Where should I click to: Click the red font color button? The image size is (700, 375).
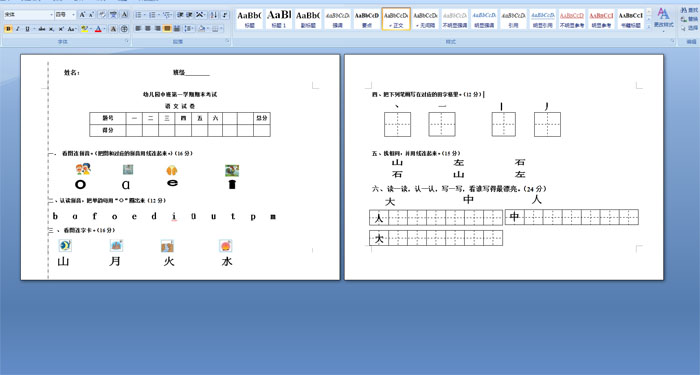pyautogui.click(x=98, y=29)
